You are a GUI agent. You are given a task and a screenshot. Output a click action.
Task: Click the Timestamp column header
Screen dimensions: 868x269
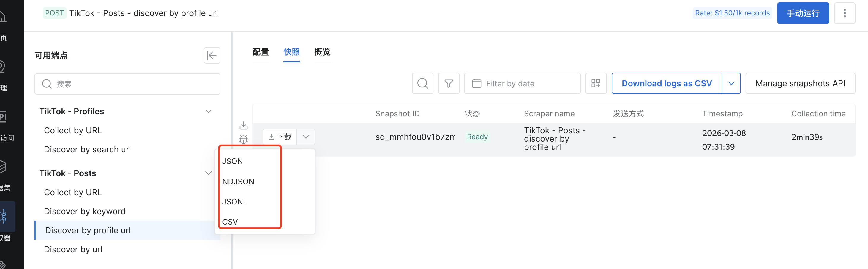722,114
